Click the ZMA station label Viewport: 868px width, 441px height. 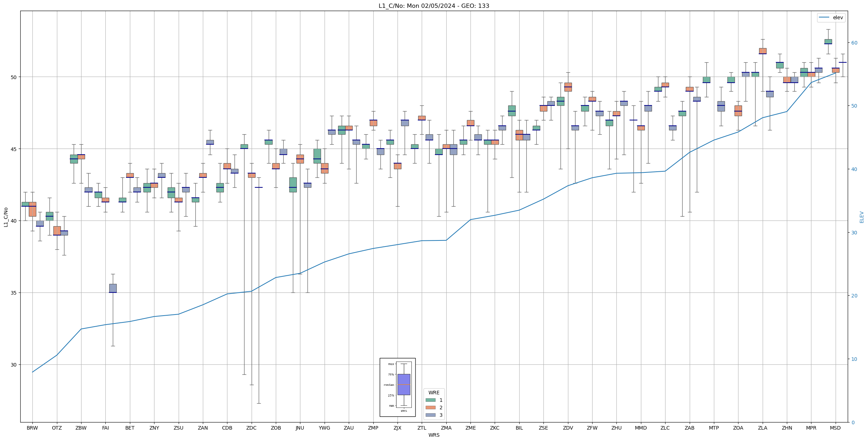(446, 428)
